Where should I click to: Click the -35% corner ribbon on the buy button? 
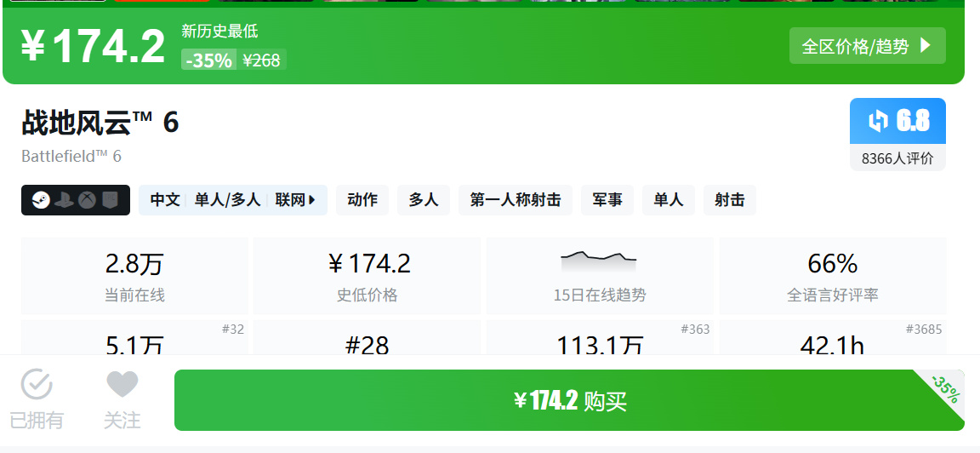(944, 389)
